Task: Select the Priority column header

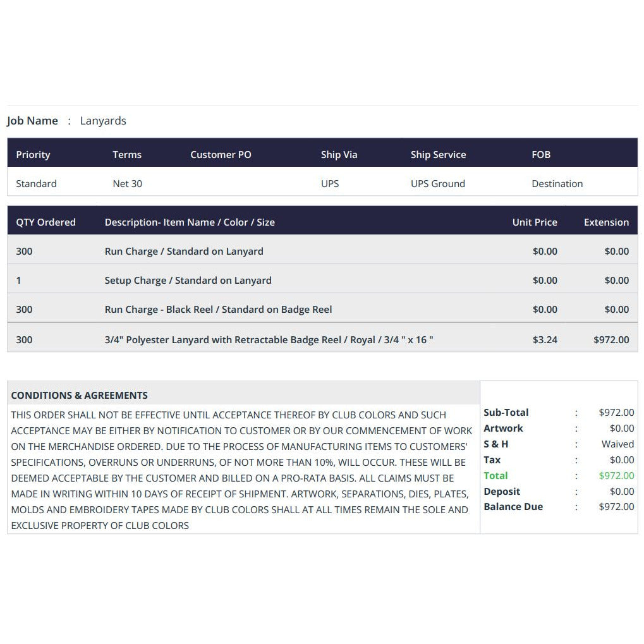Action: tap(33, 154)
